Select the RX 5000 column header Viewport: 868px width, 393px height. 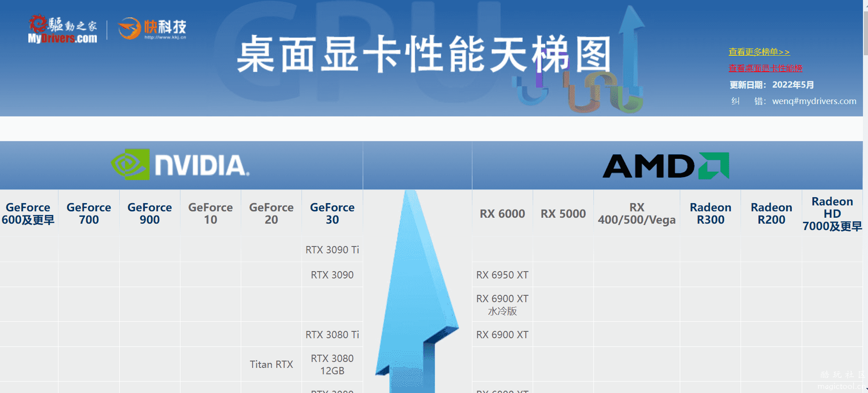click(563, 214)
